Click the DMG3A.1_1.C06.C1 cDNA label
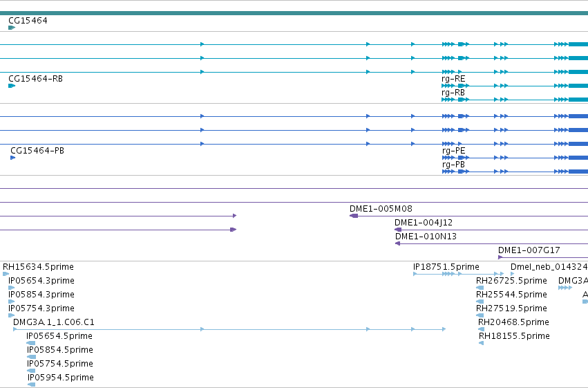Viewport: 588px width, 388px height. tap(54, 322)
